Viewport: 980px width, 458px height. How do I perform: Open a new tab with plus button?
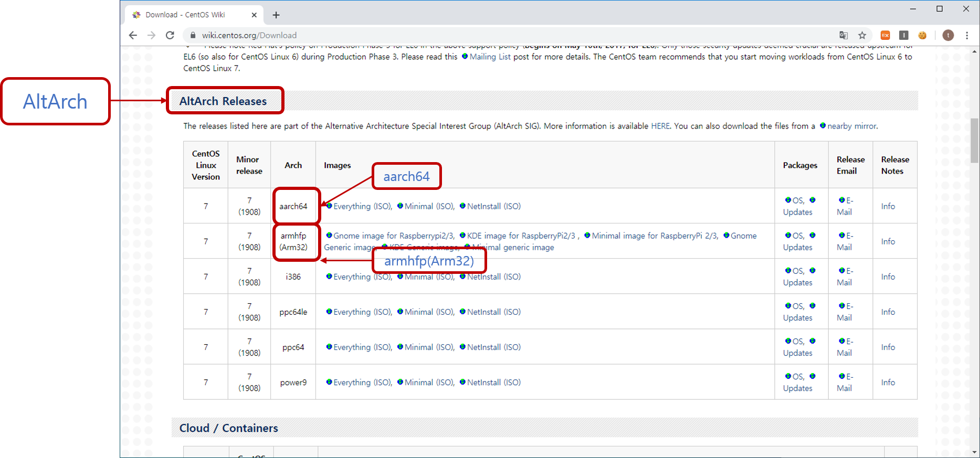click(x=276, y=15)
